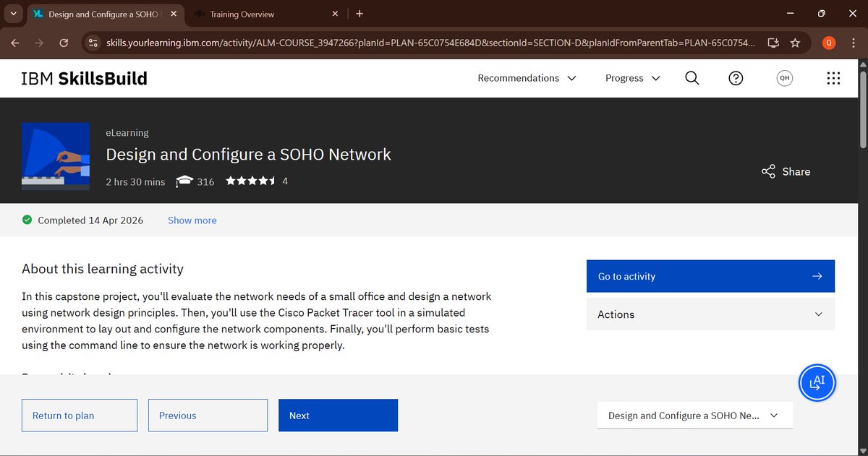Open the activity selector dropdown at bottom

[x=694, y=416]
